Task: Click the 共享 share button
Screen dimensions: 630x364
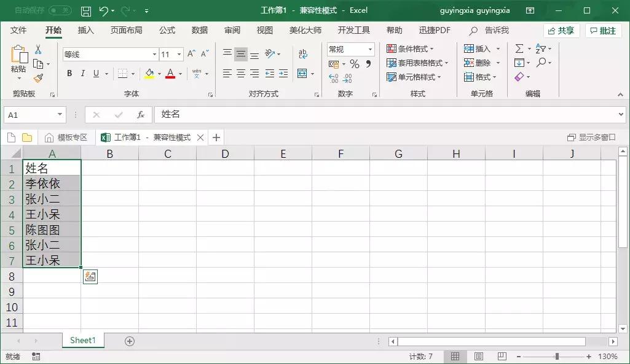Action: 561,29
